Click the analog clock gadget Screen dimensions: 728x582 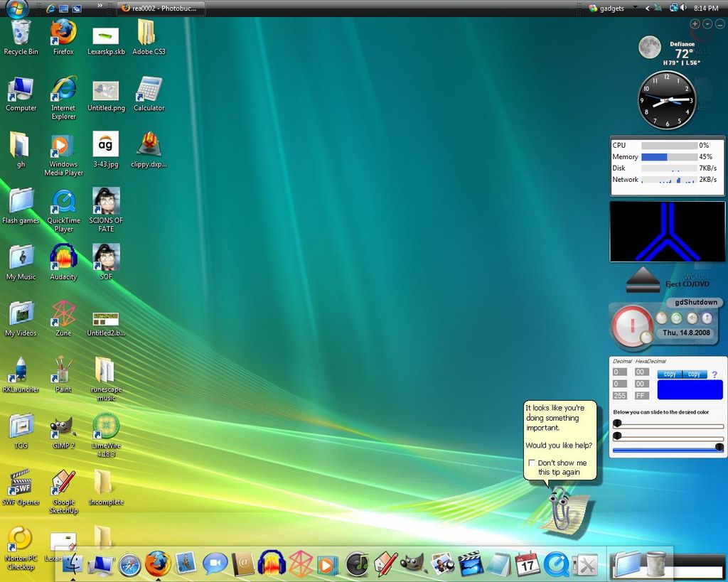pyautogui.click(x=667, y=99)
